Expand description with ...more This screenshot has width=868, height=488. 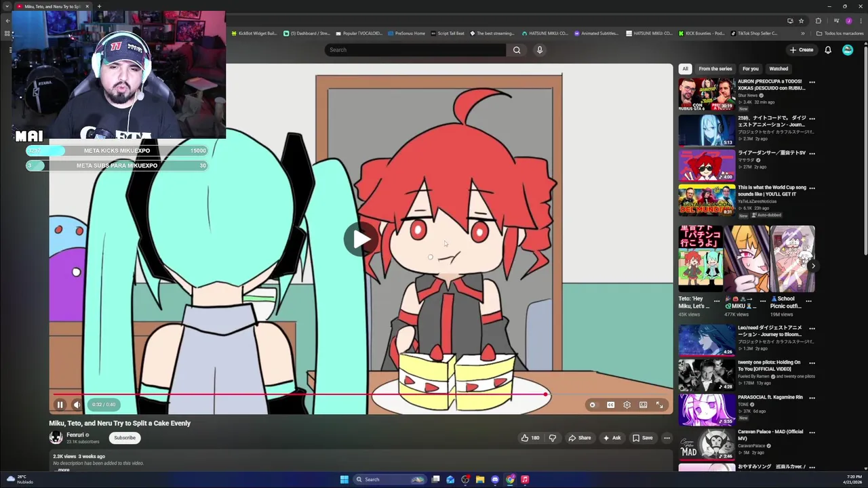pos(63,470)
